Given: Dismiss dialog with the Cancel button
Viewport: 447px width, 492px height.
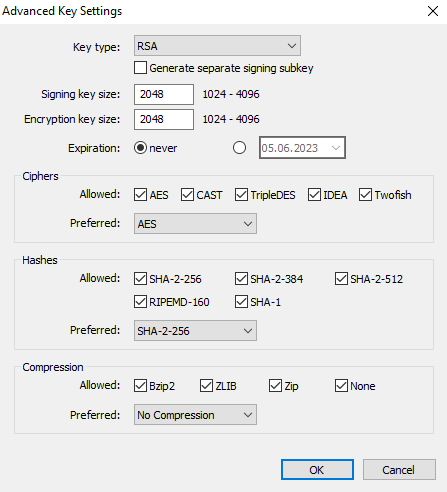Looking at the screenshot, I should pyautogui.click(x=399, y=470).
